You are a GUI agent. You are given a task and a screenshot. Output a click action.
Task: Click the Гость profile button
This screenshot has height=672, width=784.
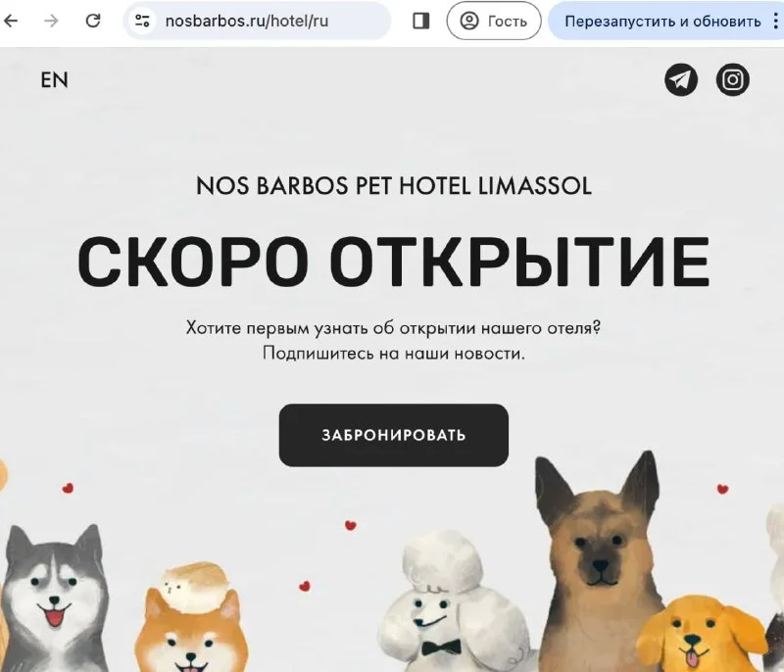(x=494, y=21)
